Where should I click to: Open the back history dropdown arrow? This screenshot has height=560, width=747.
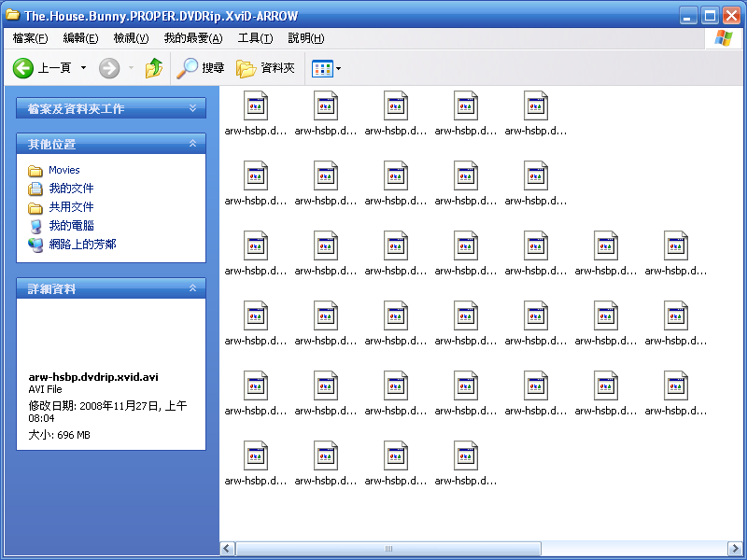[x=83, y=68]
